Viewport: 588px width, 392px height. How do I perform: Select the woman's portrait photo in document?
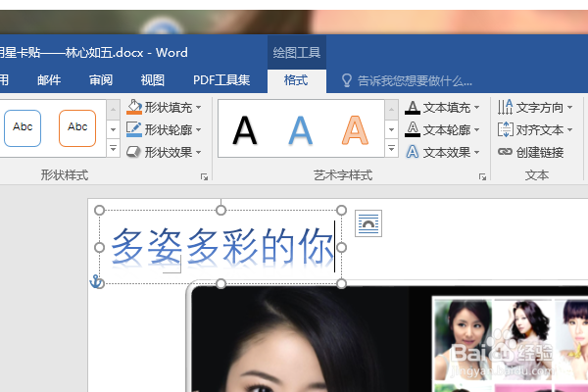[300, 339]
